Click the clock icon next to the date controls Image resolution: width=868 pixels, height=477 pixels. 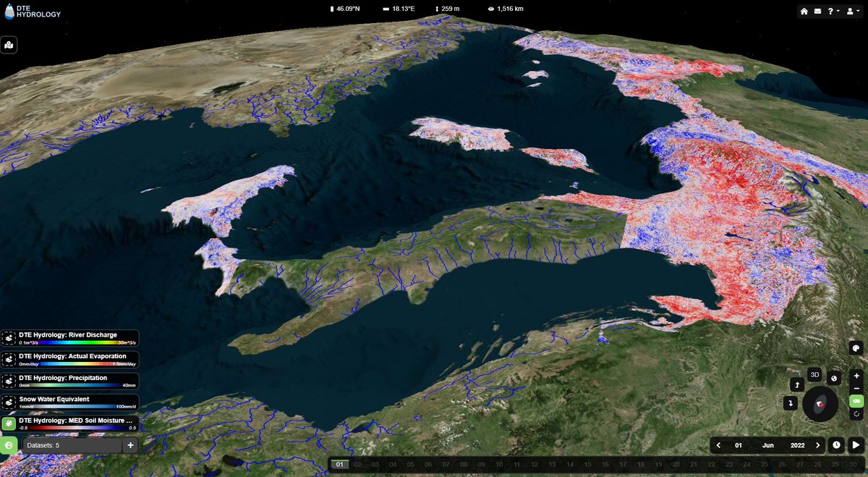836,444
